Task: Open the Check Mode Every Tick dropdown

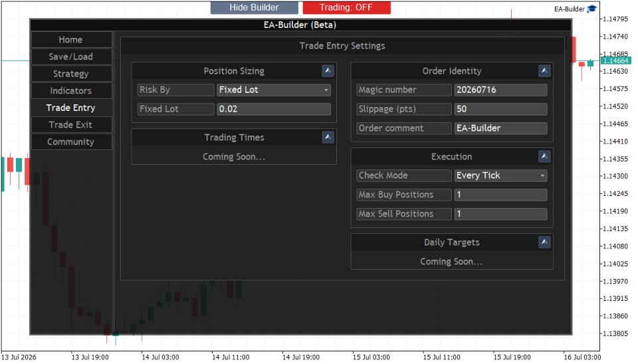Action: [x=500, y=175]
